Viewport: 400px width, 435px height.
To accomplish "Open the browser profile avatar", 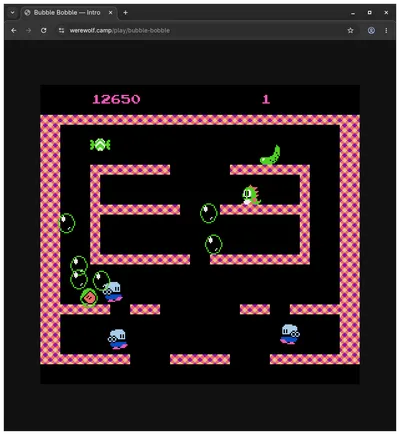I will pos(371,30).
